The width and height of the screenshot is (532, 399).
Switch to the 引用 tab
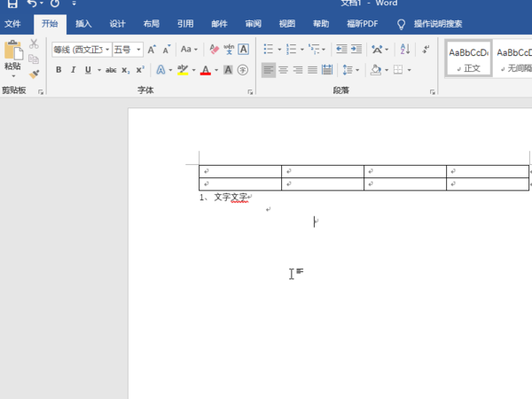[x=185, y=24]
